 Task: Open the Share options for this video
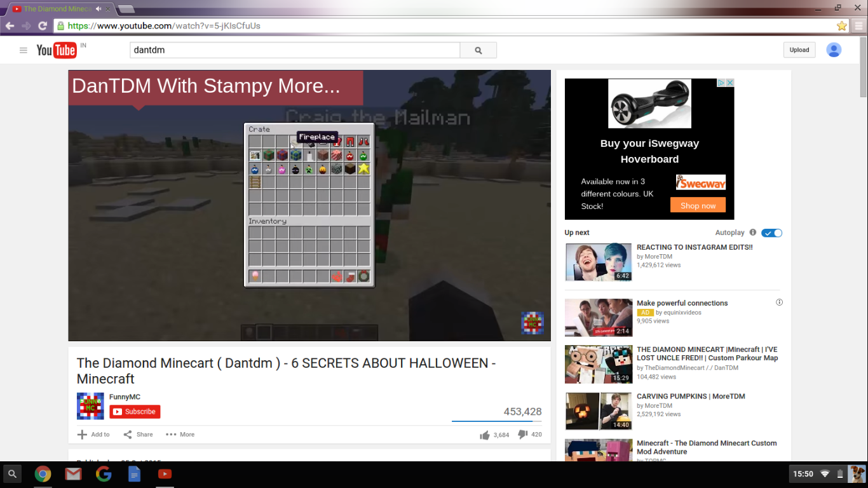pyautogui.click(x=138, y=435)
